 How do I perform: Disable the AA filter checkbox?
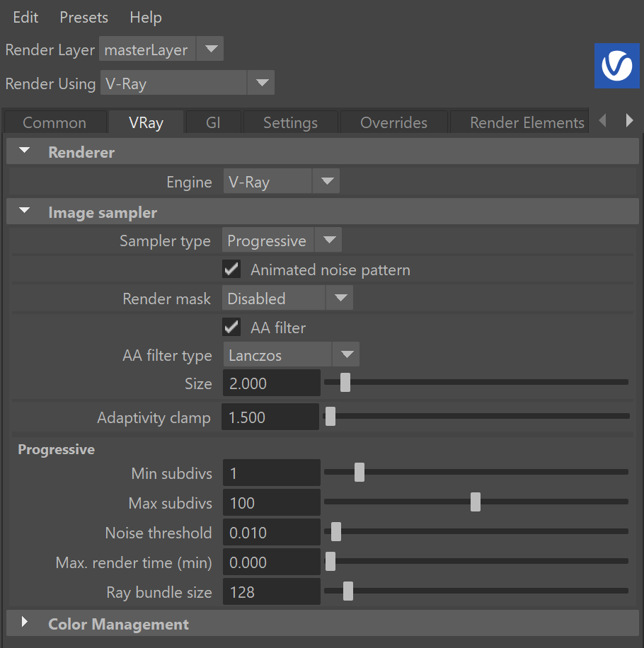tap(231, 328)
